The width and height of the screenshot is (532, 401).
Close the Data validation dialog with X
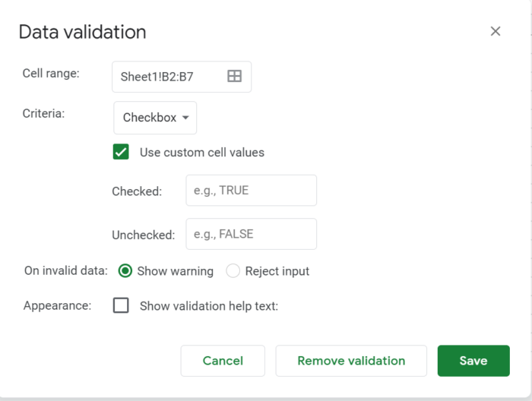click(x=496, y=31)
